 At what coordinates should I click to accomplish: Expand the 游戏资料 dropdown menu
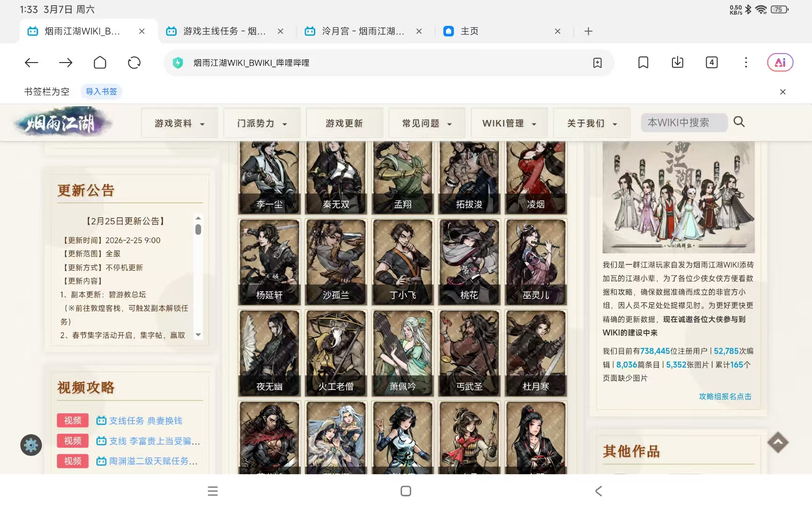pyautogui.click(x=180, y=123)
